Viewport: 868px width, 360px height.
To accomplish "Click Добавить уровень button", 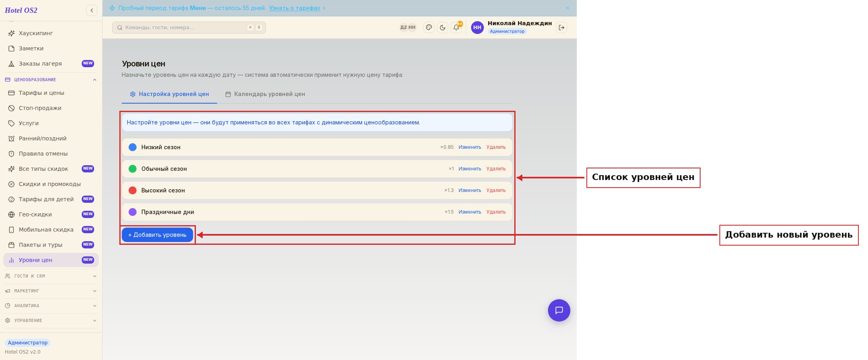I will coord(157,235).
